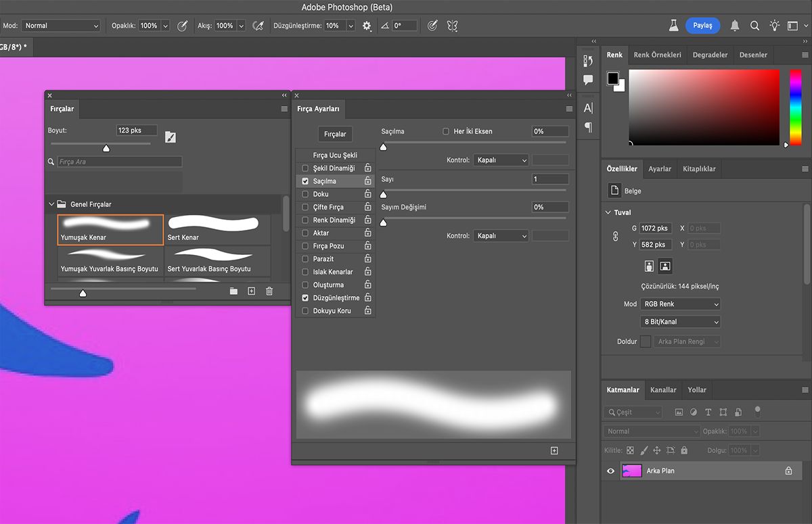Click the link width and height icon
The width and height of the screenshot is (812, 524).
[616, 237]
